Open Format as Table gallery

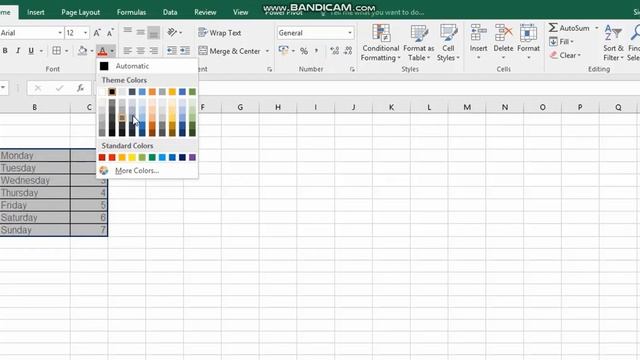click(x=418, y=43)
